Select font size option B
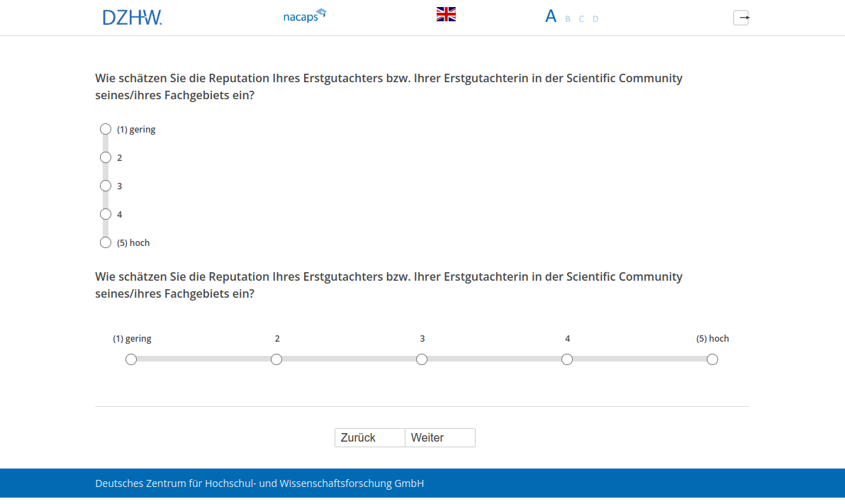This screenshot has width=845, height=504. click(568, 19)
